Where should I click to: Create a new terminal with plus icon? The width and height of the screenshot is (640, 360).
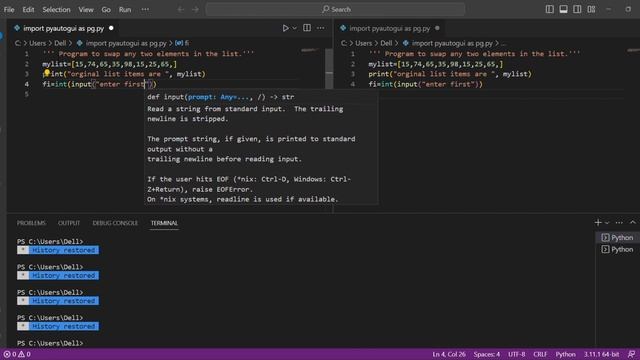pyautogui.click(x=598, y=222)
